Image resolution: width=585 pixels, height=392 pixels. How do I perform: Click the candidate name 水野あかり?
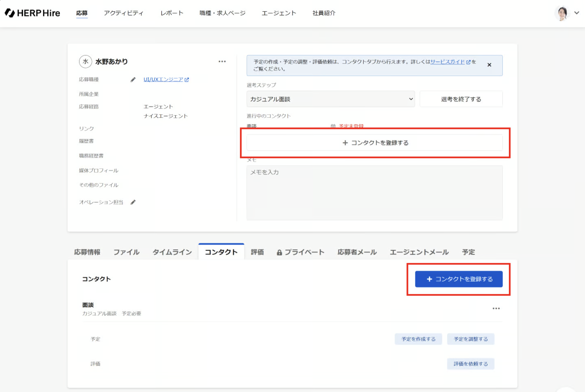pos(111,61)
